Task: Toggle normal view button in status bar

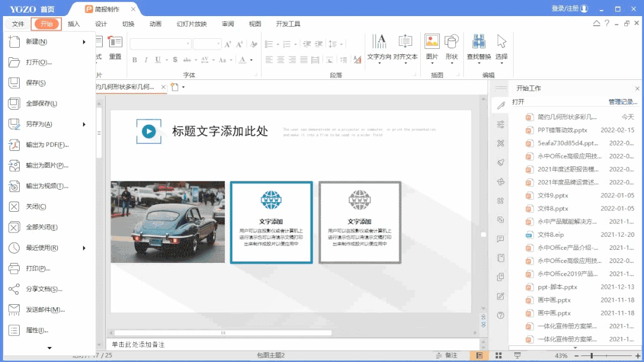Action: [x=479, y=355]
